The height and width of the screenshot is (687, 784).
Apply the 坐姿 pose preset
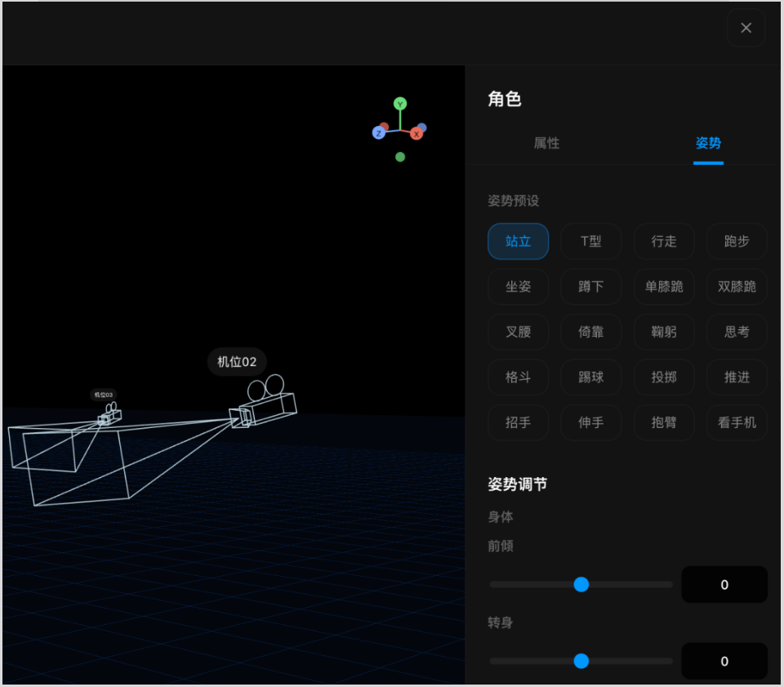coord(518,287)
